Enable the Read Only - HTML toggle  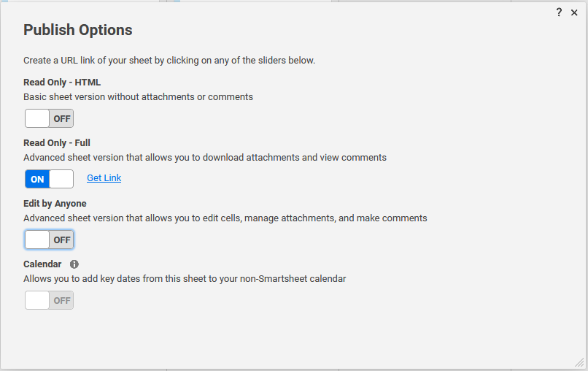(49, 118)
